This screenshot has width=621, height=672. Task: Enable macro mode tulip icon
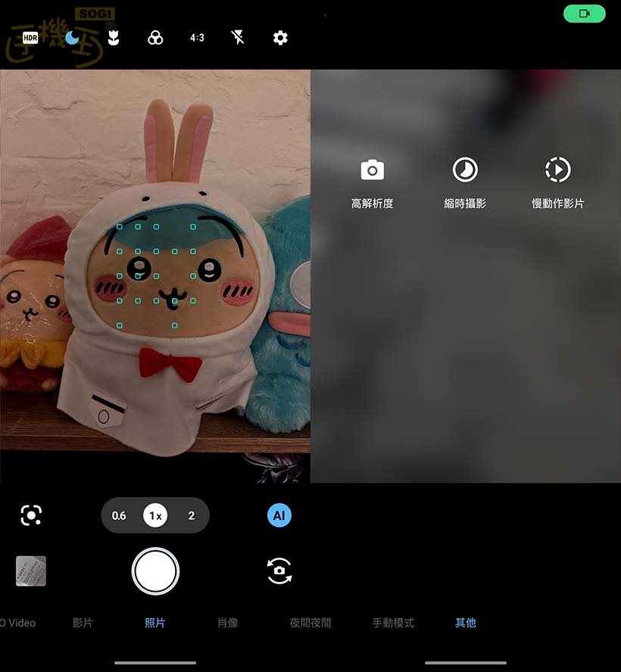114,38
